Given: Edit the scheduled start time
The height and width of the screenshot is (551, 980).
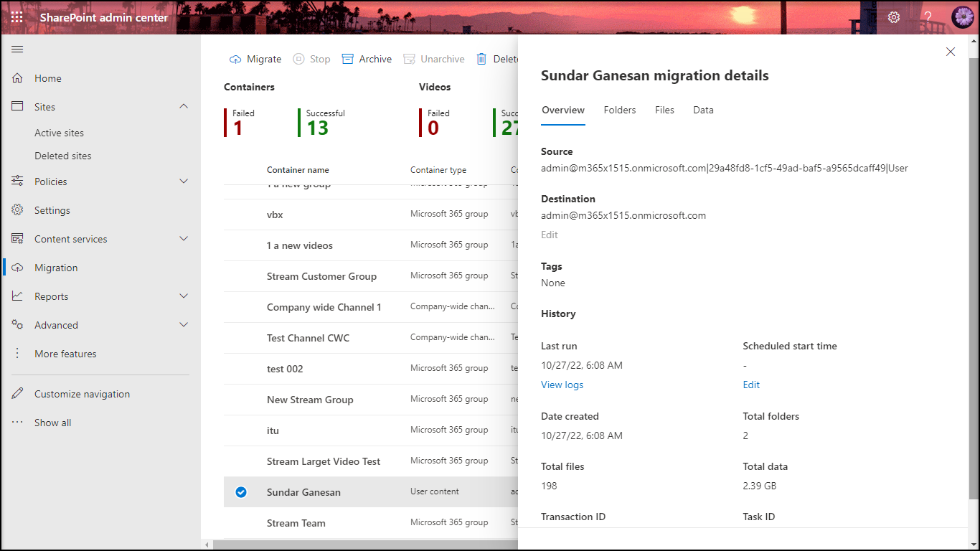Looking at the screenshot, I should (751, 385).
